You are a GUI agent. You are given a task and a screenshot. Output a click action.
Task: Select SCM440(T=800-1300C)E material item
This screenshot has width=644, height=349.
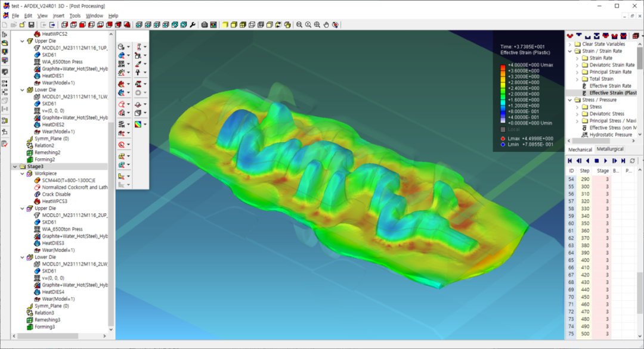click(x=69, y=180)
